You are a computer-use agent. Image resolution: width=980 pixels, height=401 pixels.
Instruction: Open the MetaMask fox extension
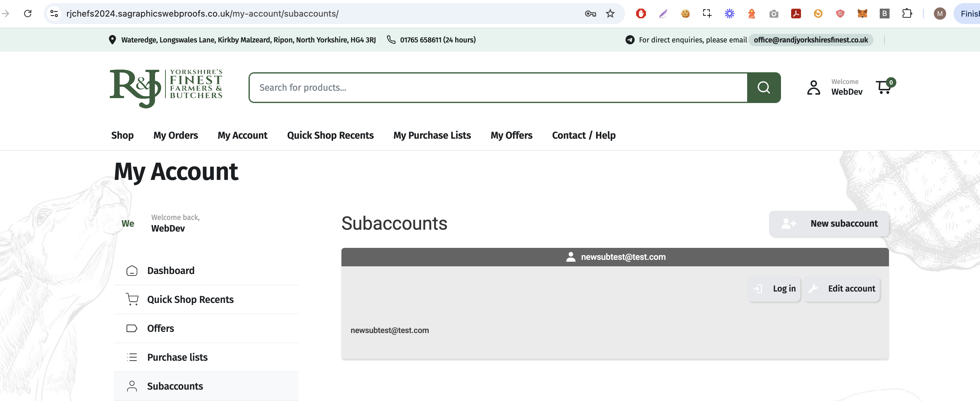pyautogui.click(x=862, y=14)
